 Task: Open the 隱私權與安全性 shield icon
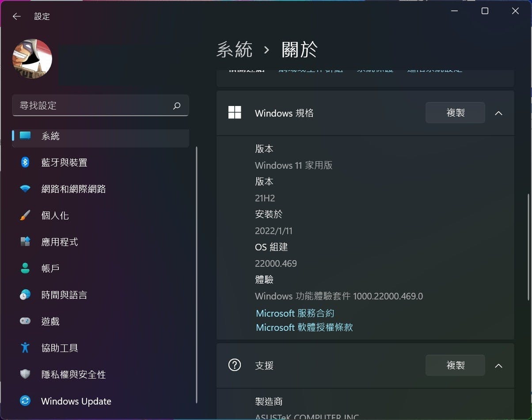tap(25, 375)
